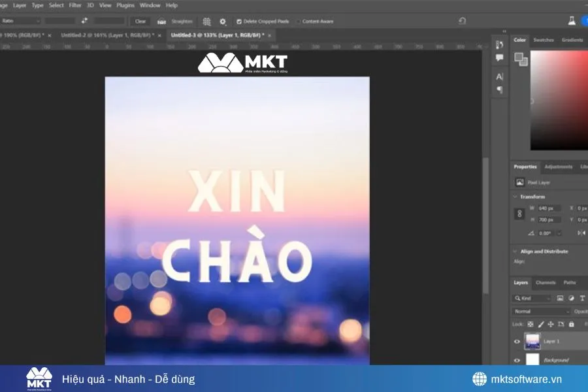588x392 pixels.
Task: Open the crop overlay options grid icon
Action: pyautogui.click(x=206, y=22)
